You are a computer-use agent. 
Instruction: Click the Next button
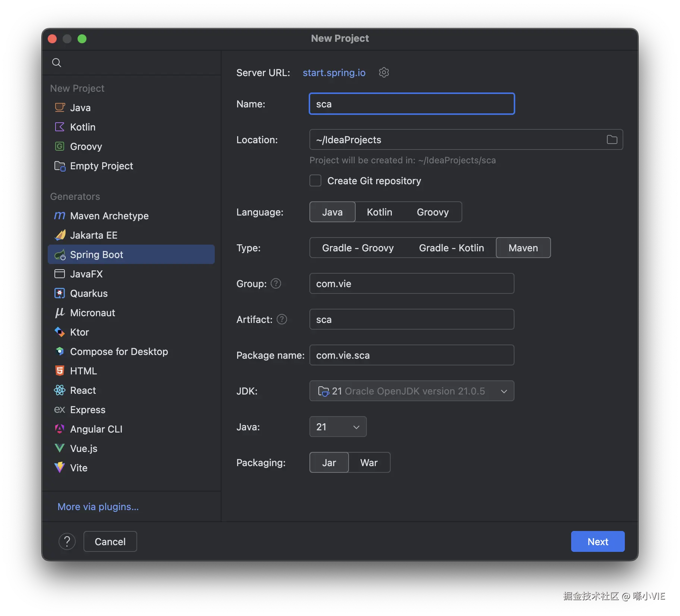598,541
